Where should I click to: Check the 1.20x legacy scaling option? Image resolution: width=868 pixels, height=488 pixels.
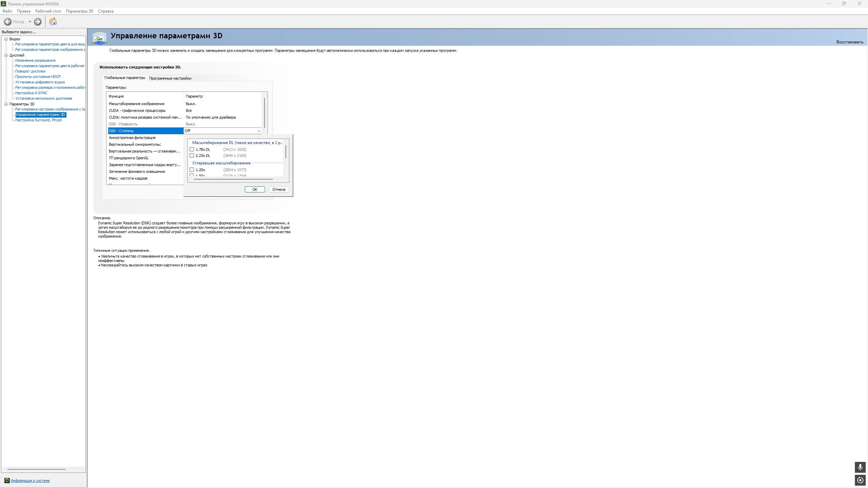click(x=192, y=170)
